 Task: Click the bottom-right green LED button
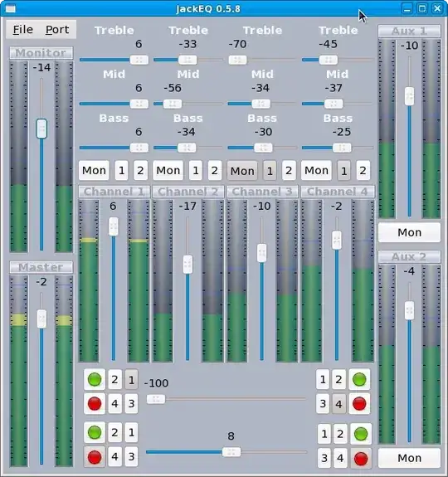pos(361,434)
